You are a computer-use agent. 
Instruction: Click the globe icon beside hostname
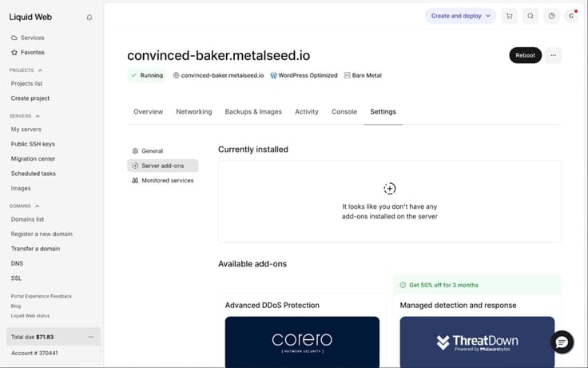[x=176, y=75]
